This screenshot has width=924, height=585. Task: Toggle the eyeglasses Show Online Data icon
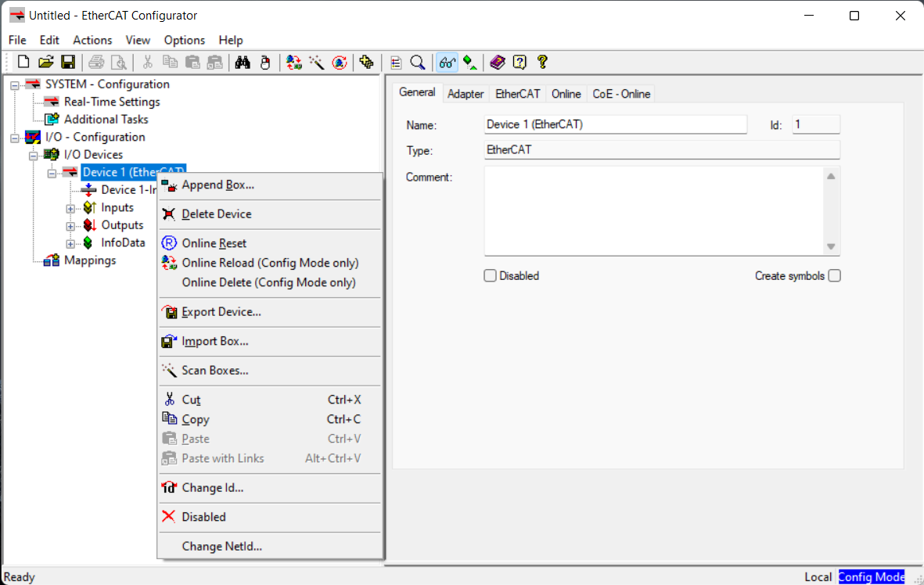click(x=448, y=62)
